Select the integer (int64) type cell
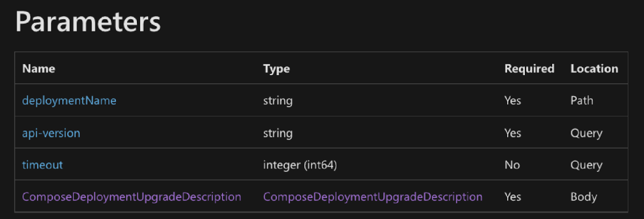Screen dimensions: 644x219 pos(299,165)
